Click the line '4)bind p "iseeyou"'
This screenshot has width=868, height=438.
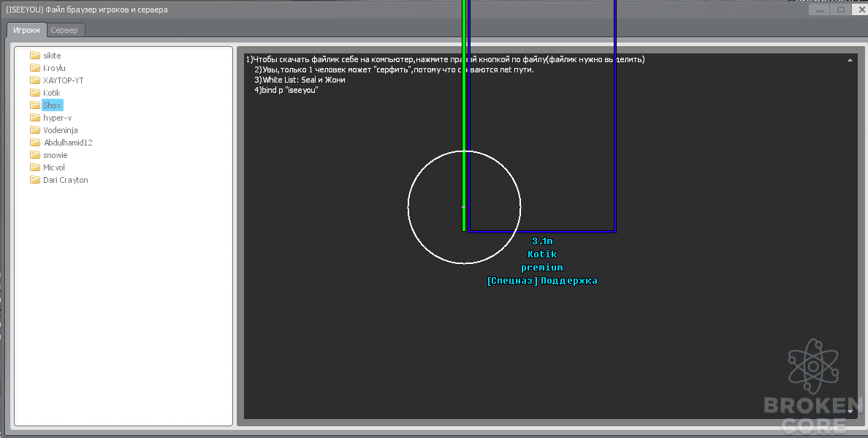click(x=286, y=90)
